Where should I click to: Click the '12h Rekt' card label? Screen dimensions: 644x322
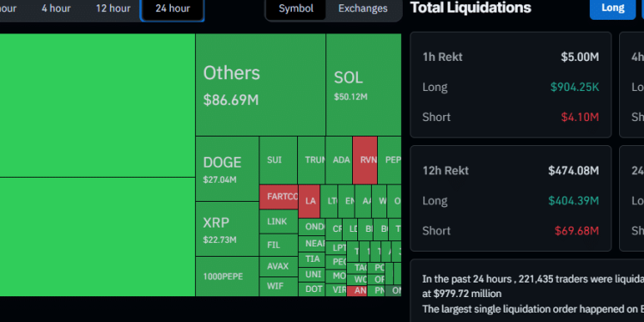(x=446, y=171)
